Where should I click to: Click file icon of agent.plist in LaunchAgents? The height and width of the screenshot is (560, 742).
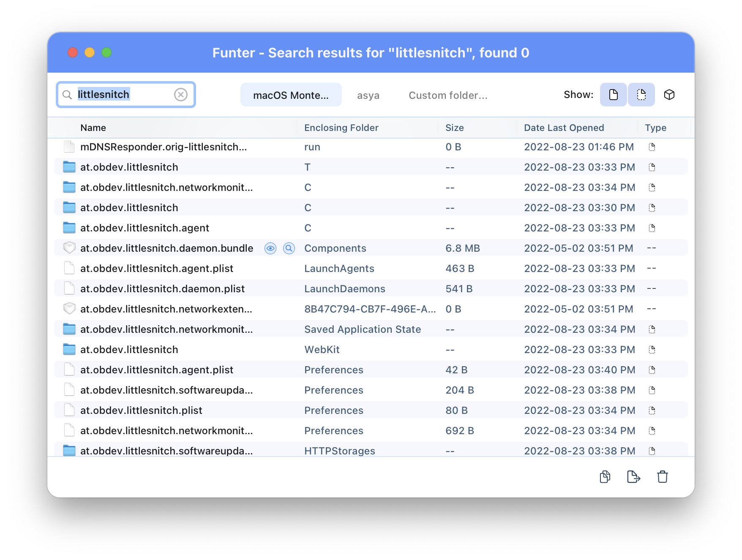pos(69,268)
